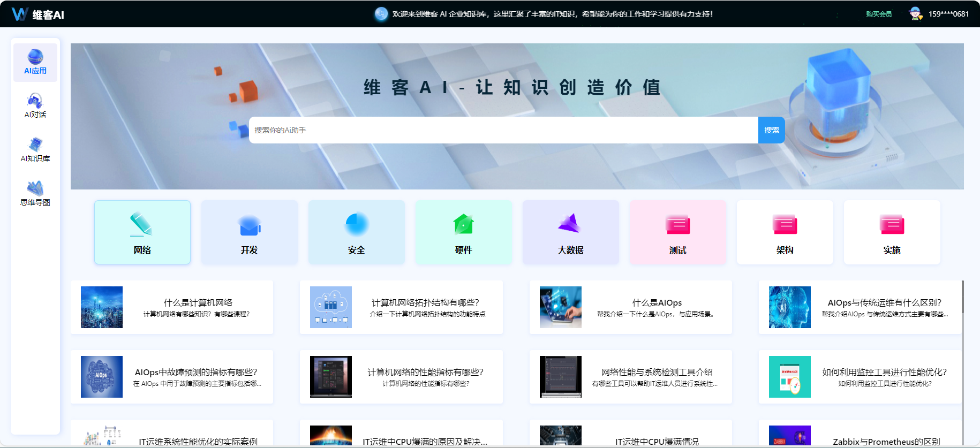
Task: Select the 开发 category icon
Action: 250,225
